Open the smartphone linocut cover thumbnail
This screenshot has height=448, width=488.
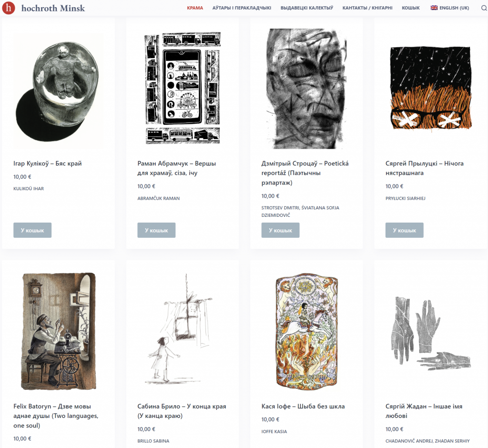pos(183,89)
